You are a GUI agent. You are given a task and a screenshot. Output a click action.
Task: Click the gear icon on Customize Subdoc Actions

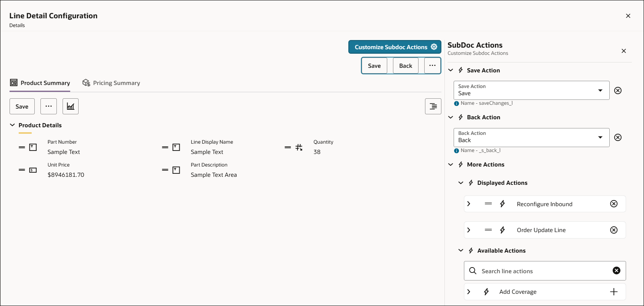(434, 46)
